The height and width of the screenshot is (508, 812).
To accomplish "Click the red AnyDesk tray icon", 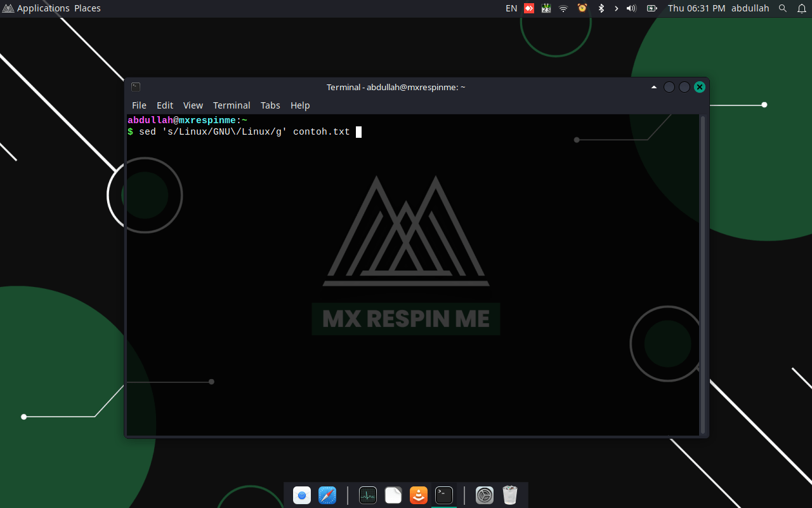I will pos(529,8).
